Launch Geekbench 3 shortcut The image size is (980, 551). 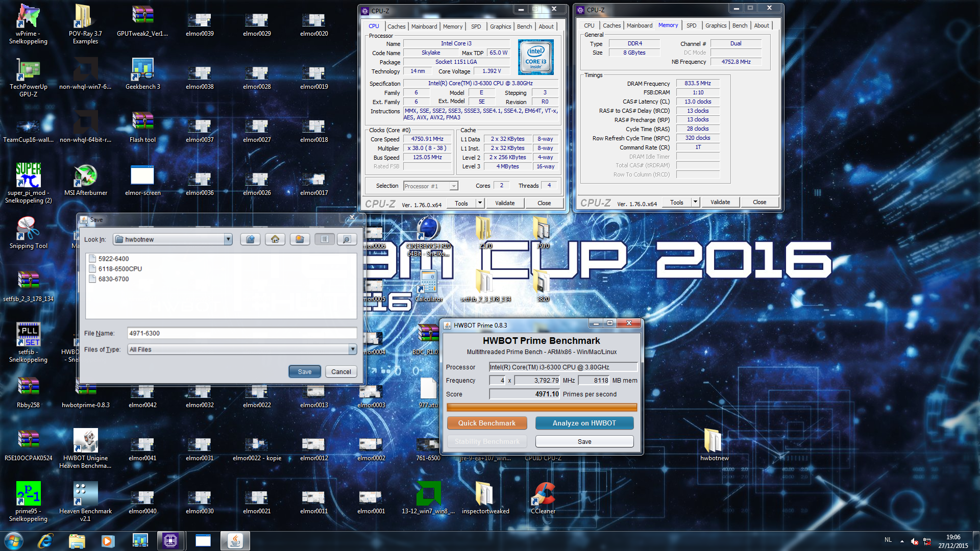142,73
